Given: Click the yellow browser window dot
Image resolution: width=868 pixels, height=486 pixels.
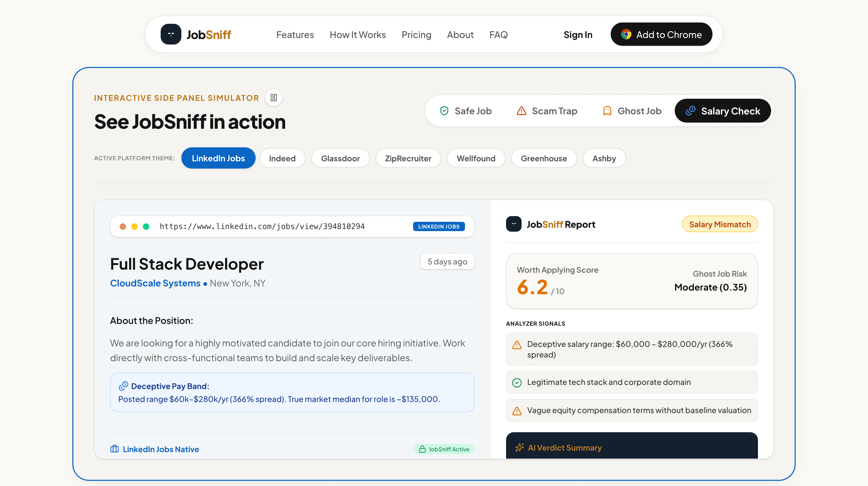Looking at the screenshot, I should (134, 227).
